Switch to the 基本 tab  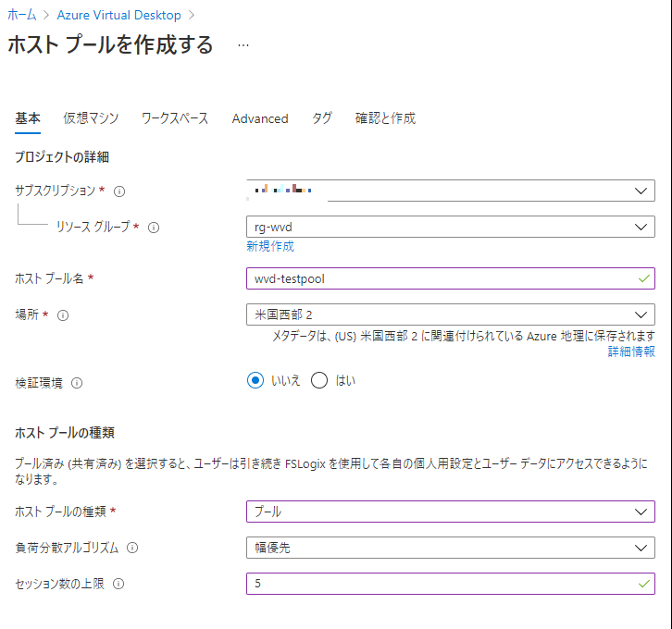[28, 118]
